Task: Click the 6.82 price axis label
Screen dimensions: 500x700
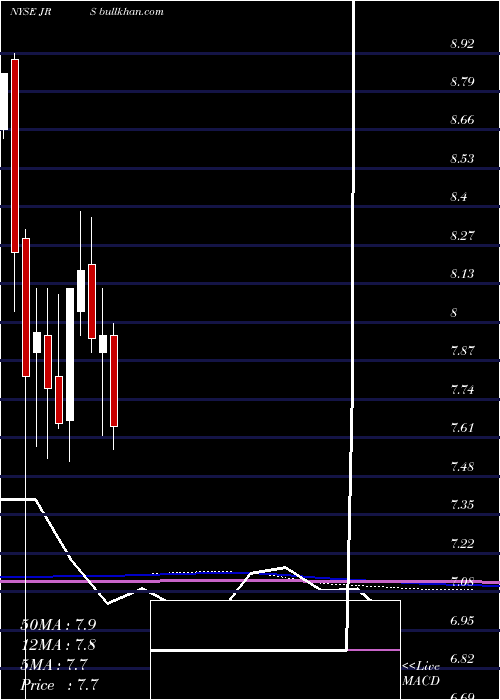Action: [x=462, y=659]
